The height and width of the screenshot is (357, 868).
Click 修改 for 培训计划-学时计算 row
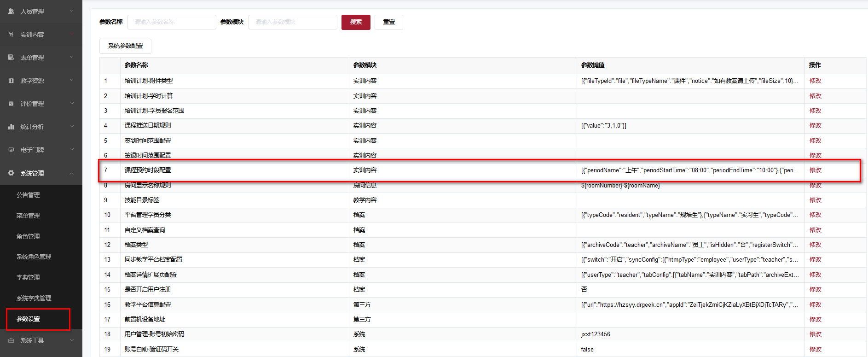tap(815, 96)
